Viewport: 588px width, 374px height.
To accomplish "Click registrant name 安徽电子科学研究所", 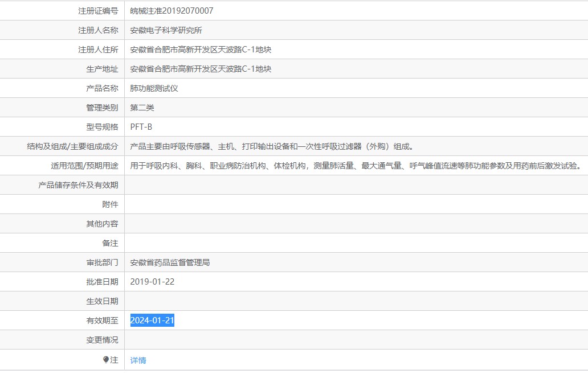I will point(166,30).
